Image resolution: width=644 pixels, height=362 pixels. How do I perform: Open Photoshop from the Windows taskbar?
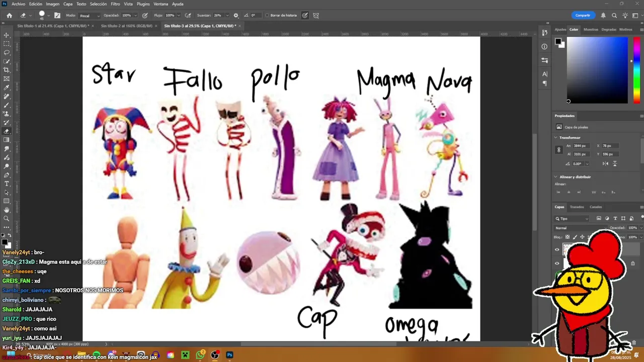[229, 355]
